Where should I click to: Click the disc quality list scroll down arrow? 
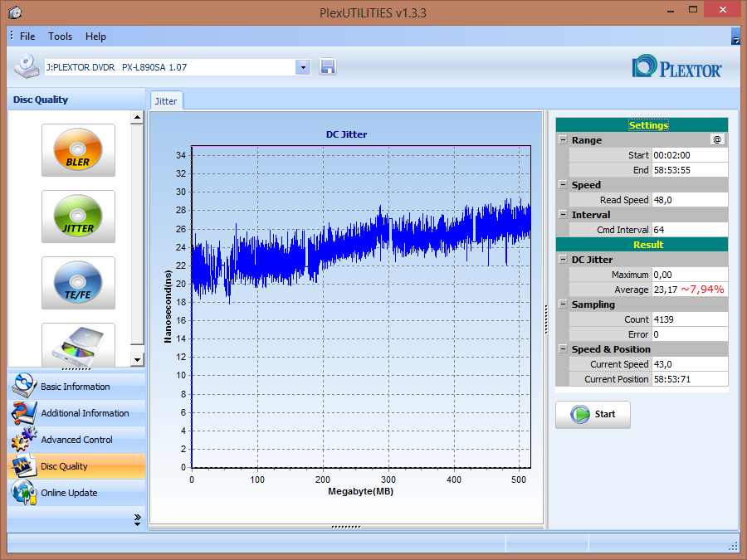pyautogui.click(x=137, y=360)
